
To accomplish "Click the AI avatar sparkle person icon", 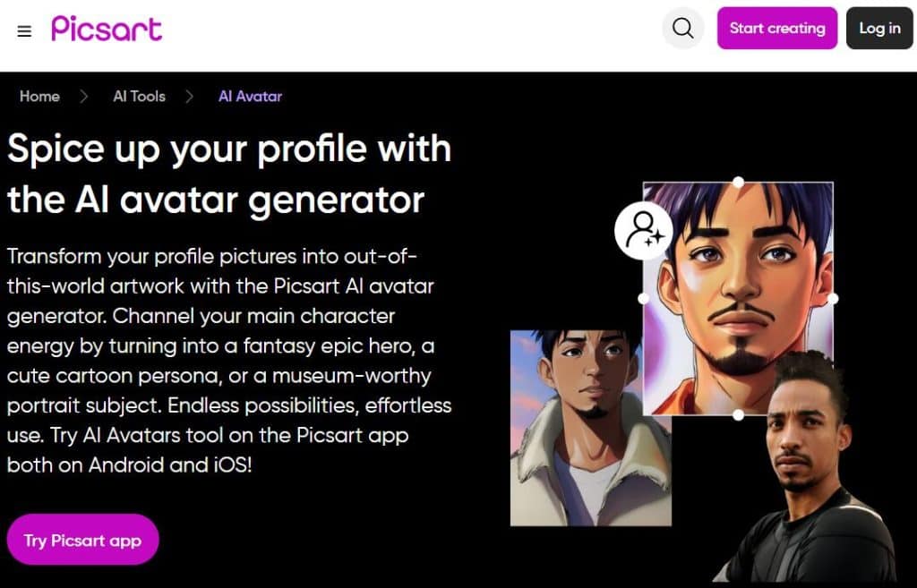I will tap(643, 230).
